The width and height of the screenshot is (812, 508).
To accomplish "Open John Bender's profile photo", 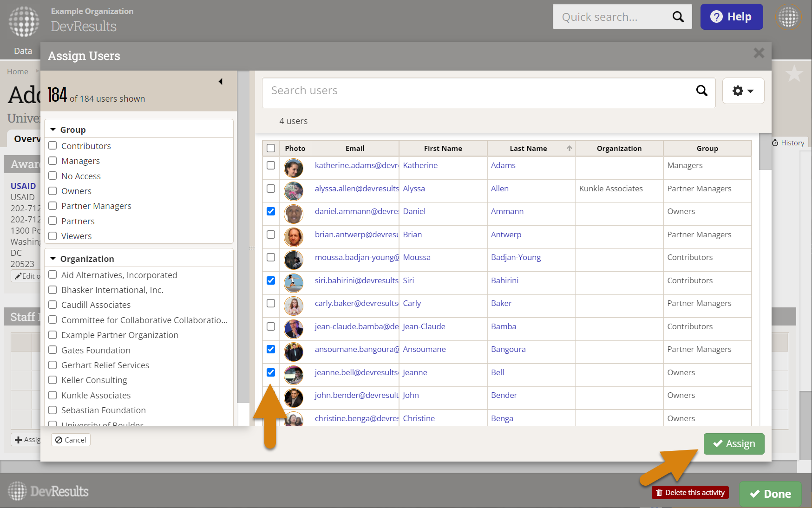I will point(294,398).
